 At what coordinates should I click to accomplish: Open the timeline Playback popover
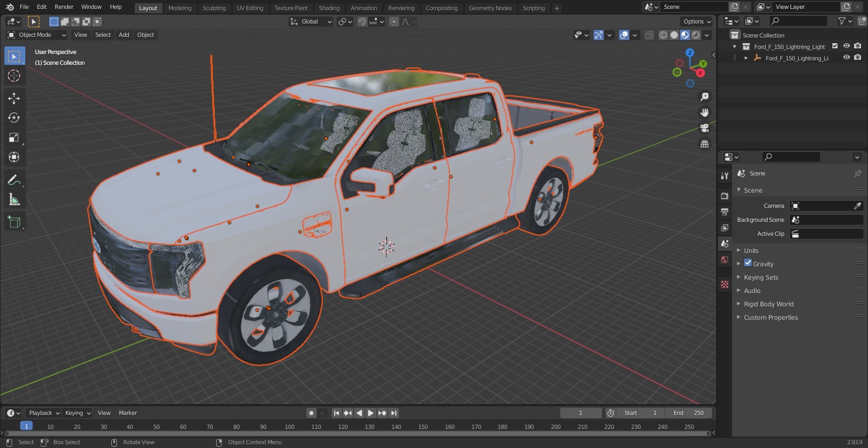(x=43, y=413)
